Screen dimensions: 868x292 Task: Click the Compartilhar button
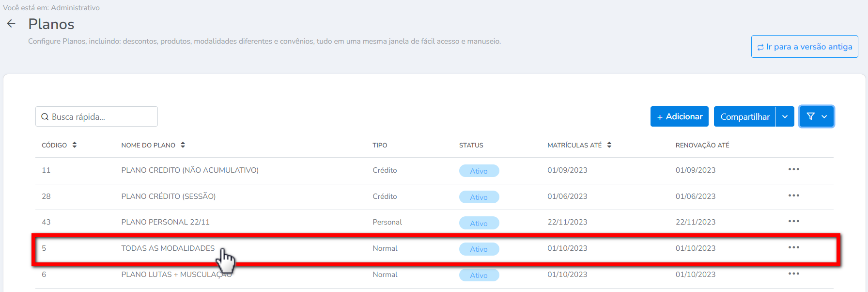click(x=744, y=116)
